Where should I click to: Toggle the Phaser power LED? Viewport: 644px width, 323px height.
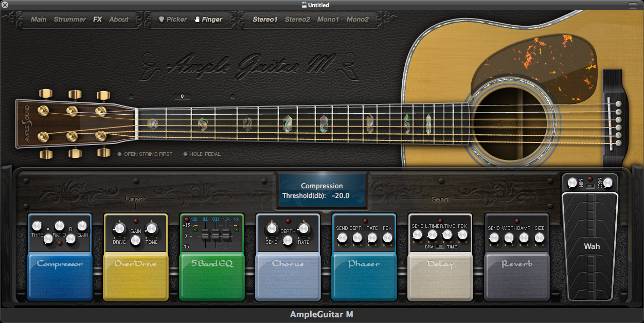pos(365,221)
